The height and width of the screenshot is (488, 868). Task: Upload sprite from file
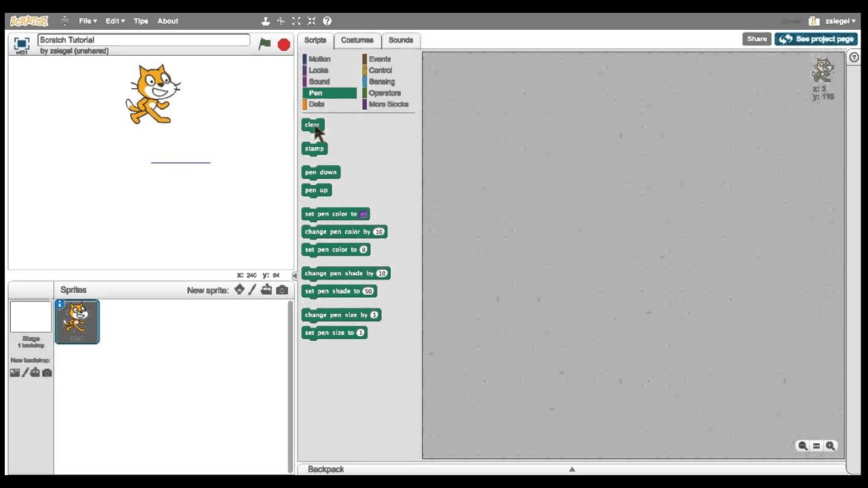point(267,290)
